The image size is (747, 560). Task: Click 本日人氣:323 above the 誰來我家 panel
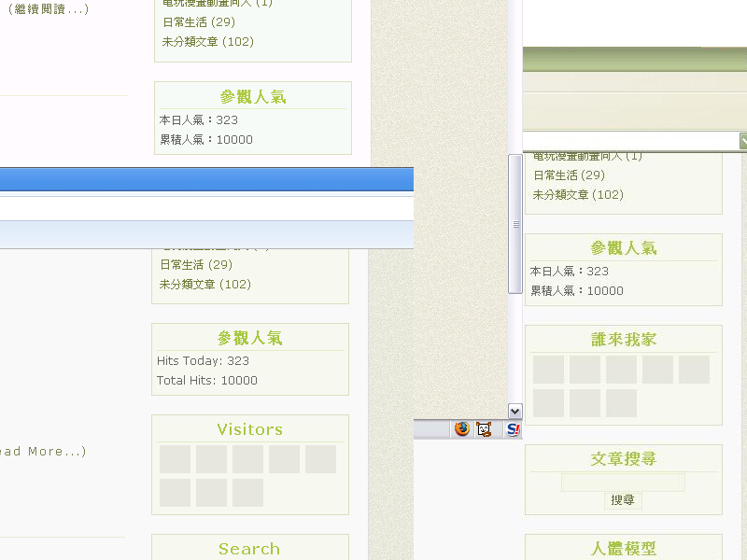570,272
